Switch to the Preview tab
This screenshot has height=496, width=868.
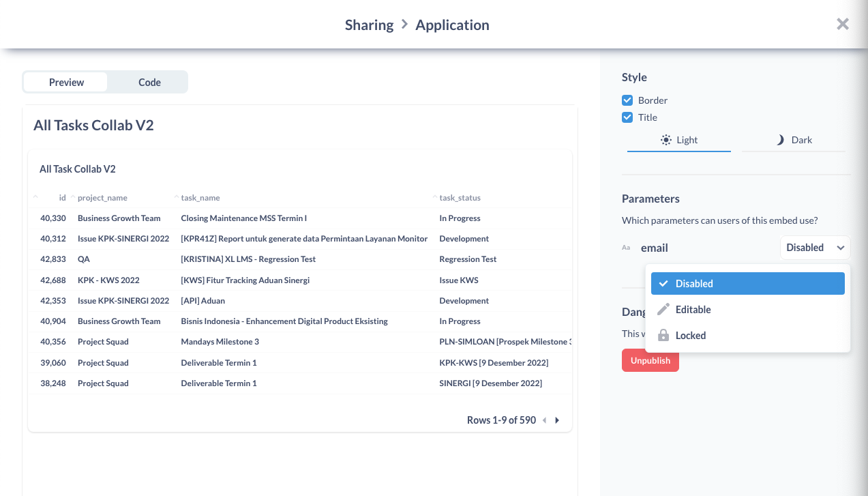tap(66, 83)
